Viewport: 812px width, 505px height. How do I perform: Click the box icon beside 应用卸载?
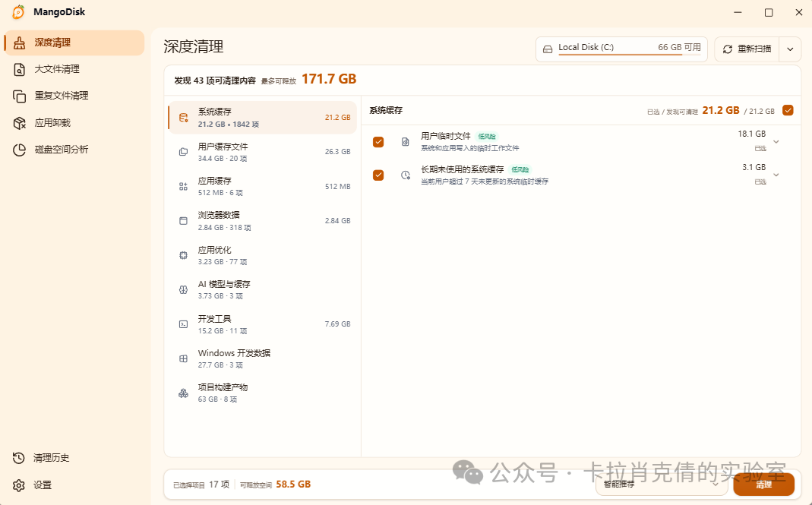[x=19, y=123]
